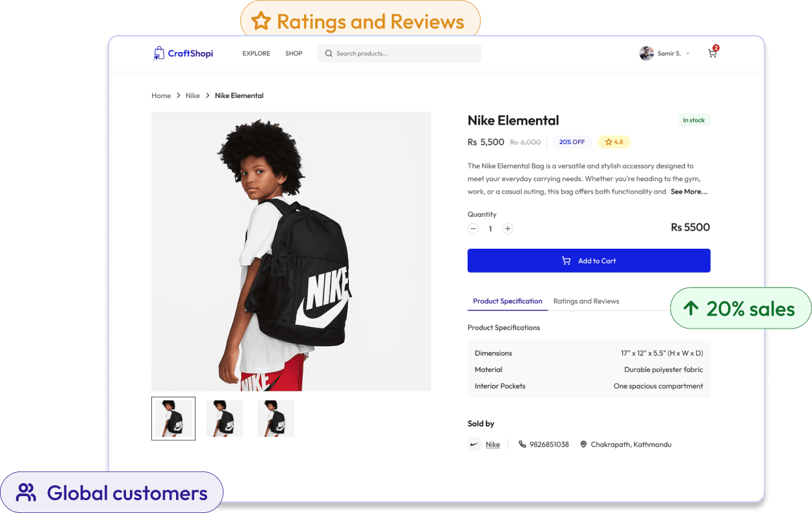Click the 4.8 star rating badge
The width and height of the screenshot is (812, 513).
(614, 142)
